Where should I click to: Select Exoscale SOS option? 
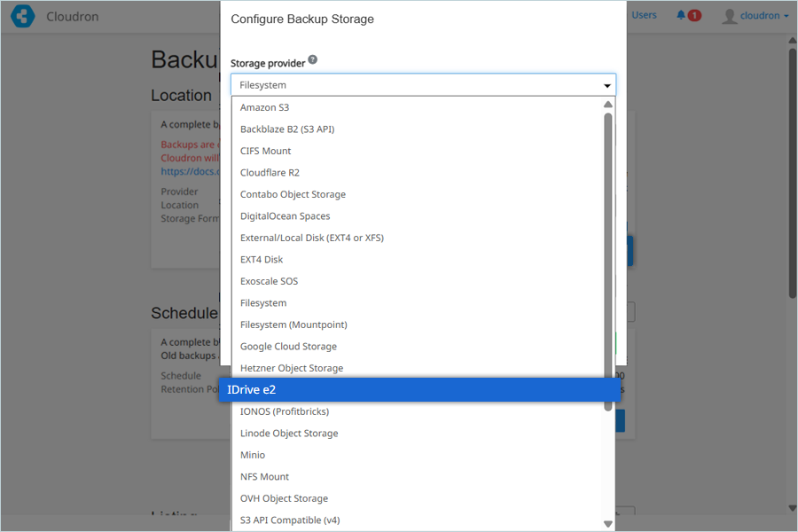click(x=419, y=282)
